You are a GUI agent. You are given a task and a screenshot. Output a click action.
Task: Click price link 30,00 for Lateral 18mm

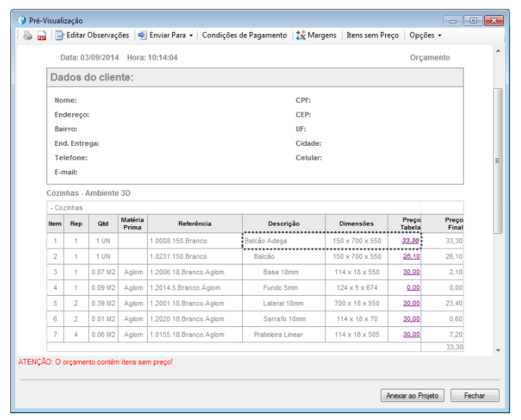tap(411, 303)
